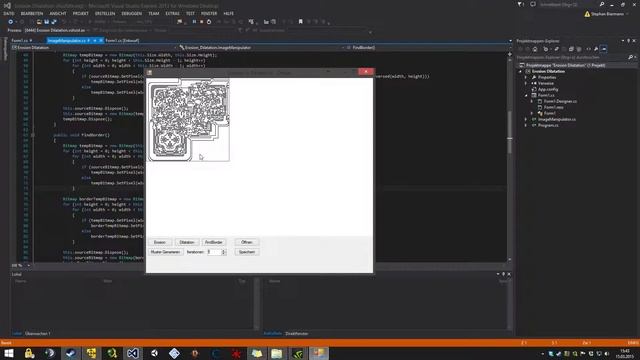Collapse the FindBorder method outlining marker

[33, 135]
